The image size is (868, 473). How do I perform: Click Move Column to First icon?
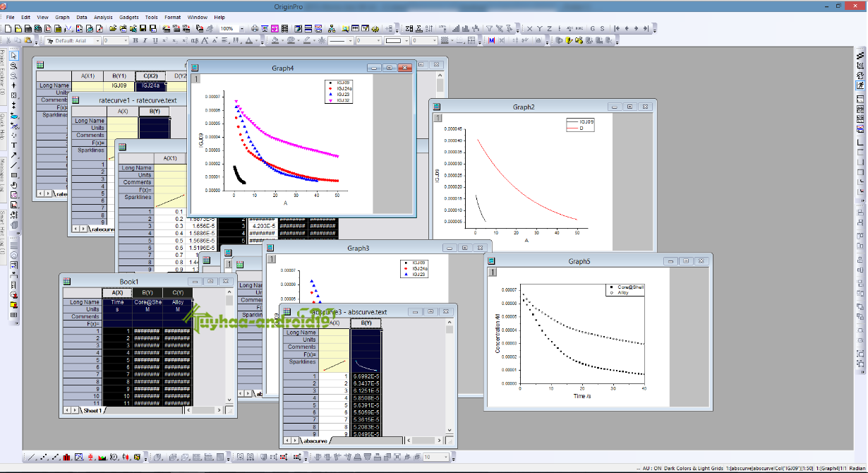[x=617, y=28]
